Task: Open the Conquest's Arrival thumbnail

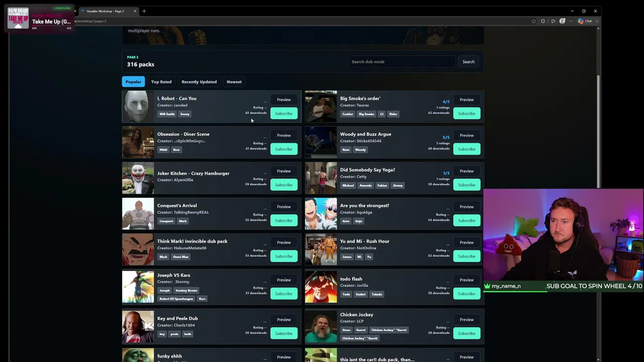Action: coord(138,214)
